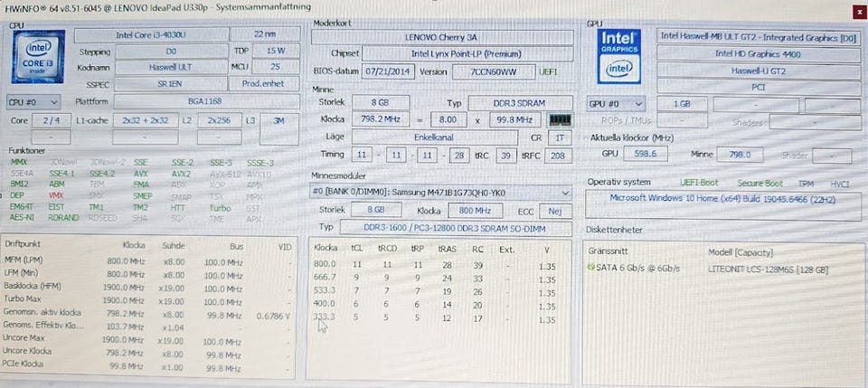
Task: Click the Secure Boot indicator
Action: click(x=760, y=184)
